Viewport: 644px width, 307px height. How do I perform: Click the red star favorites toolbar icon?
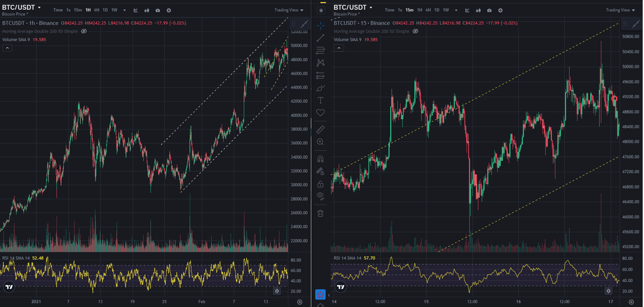point(320,294)
